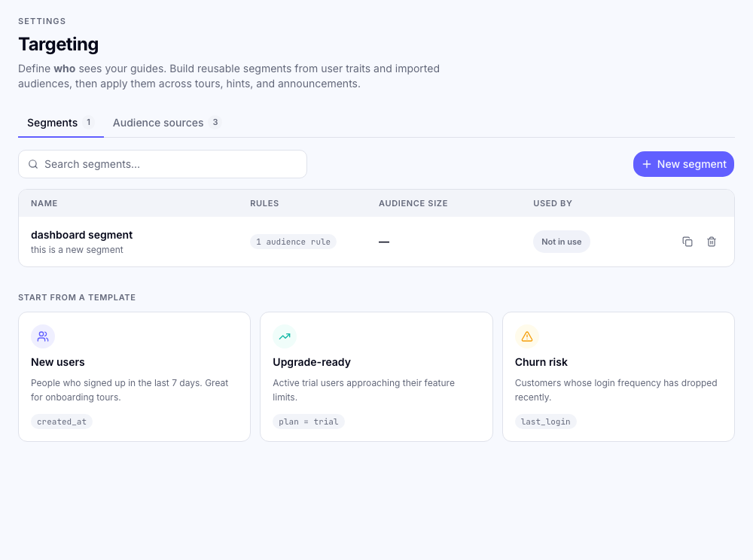
Task: Click the 'Not in use' badge
Action: coord(562,242)
